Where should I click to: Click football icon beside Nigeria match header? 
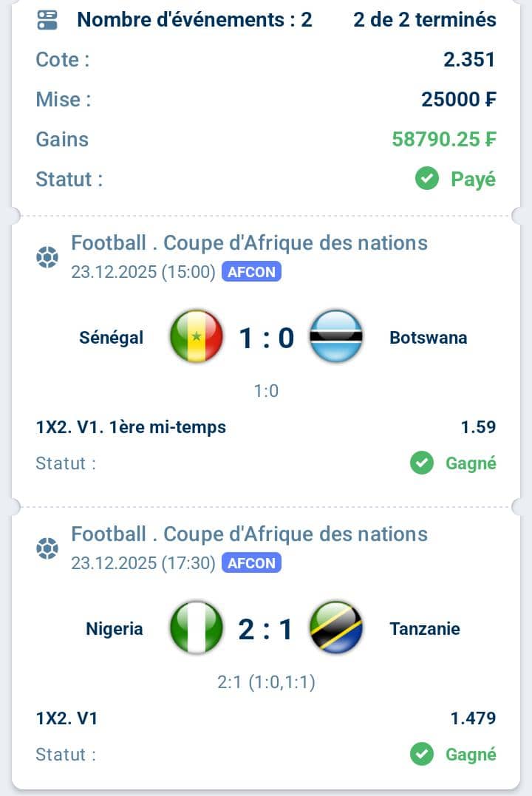point(47,548)
